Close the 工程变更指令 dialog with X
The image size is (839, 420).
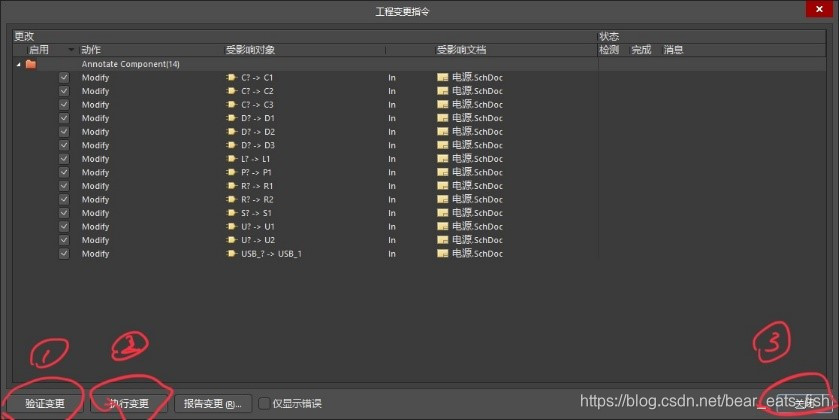(819, 9)
